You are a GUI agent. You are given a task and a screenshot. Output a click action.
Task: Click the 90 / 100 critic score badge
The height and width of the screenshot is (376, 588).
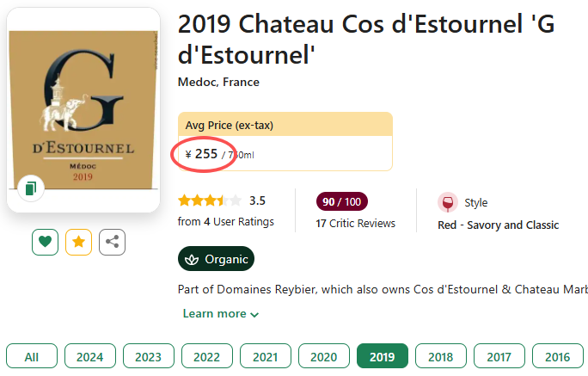click(x=341, y=202)
